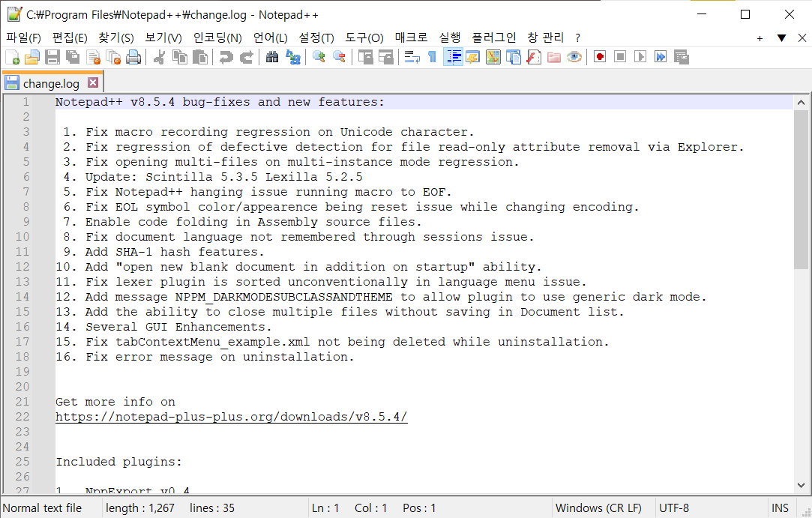The height and width of the screenshot is (518, 812).
Task: Open the Document Map panel icon
Action: (x=493, y=57)
